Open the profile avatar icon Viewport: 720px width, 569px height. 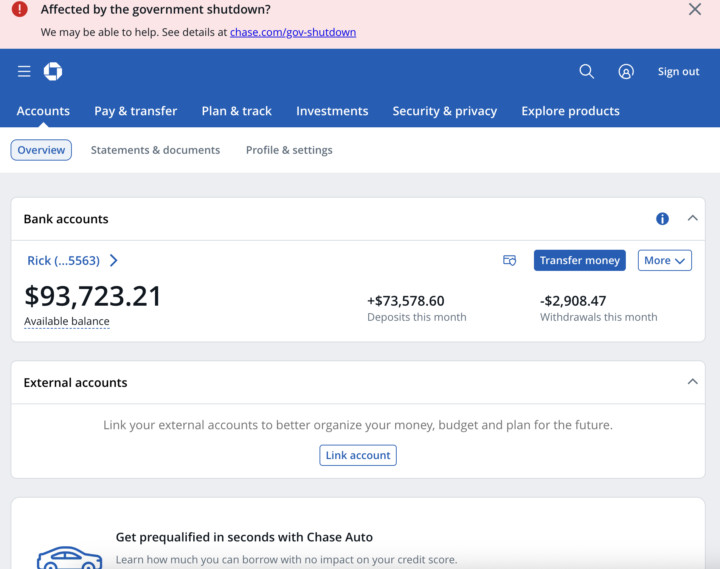626,72
